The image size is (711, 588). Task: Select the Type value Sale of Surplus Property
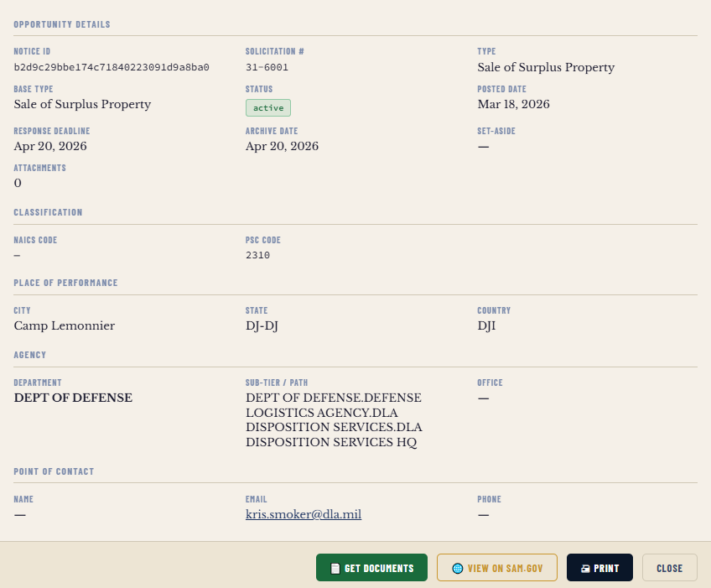coord(546,67)
